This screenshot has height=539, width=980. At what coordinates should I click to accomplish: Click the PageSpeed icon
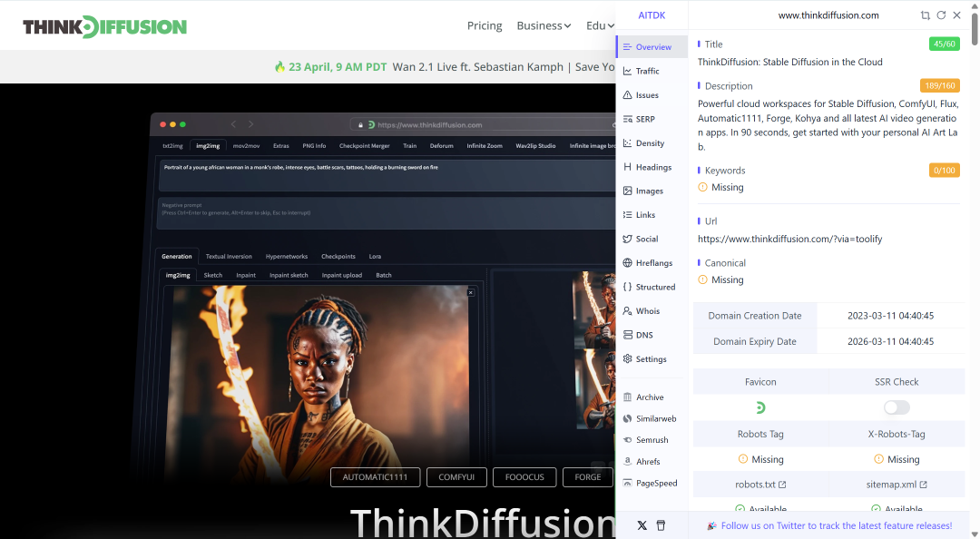pyautogui.click(x=628, y=483)
